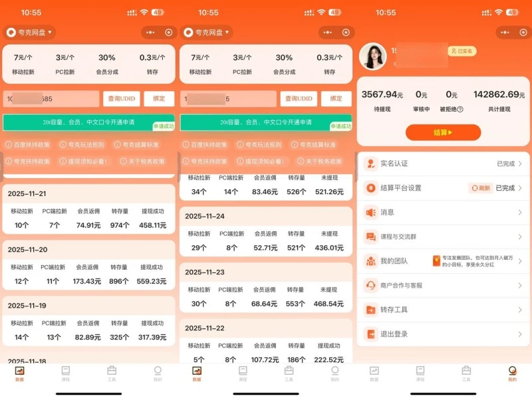Image resolution: width=532 pixels, height=398 pixels.
Task: Click the 结算平台设置 icon
Action: click(370, 188)
